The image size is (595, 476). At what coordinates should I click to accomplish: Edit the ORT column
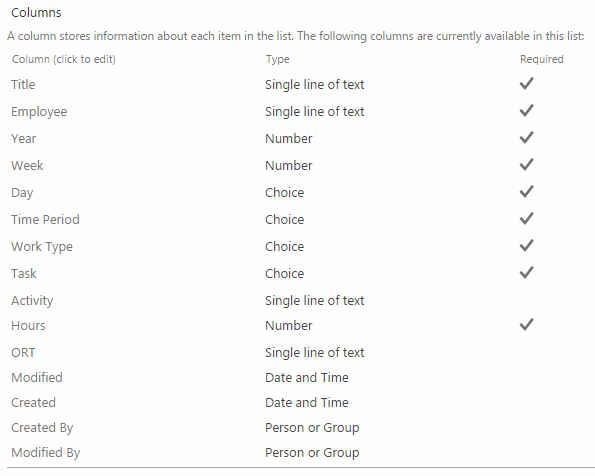point(23,353)
